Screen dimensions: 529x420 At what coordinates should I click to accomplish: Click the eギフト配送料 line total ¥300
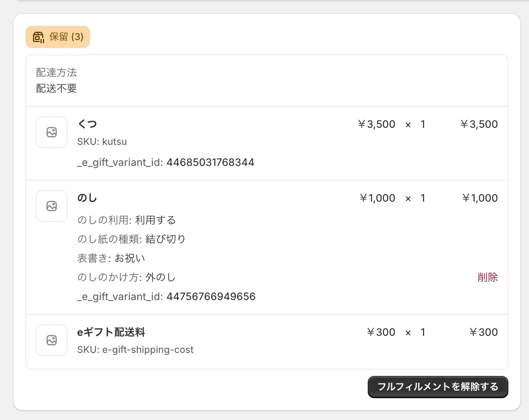click(x=483, y=332)
